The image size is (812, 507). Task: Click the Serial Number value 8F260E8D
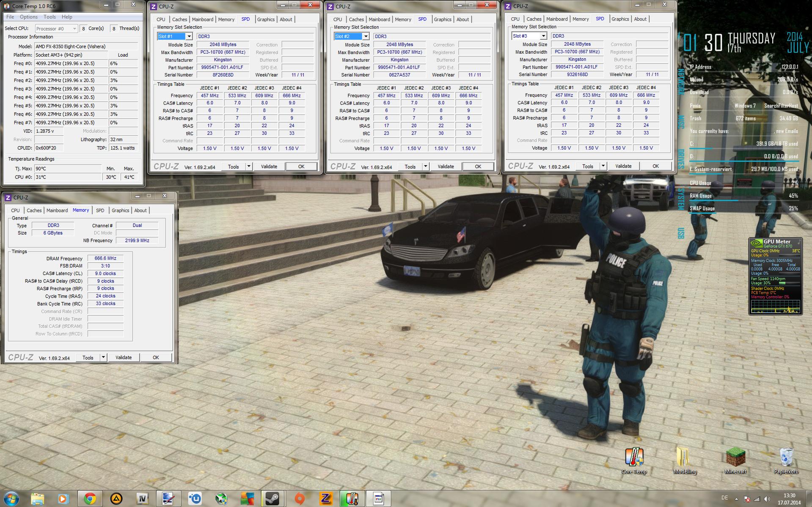tap(223, 75)
